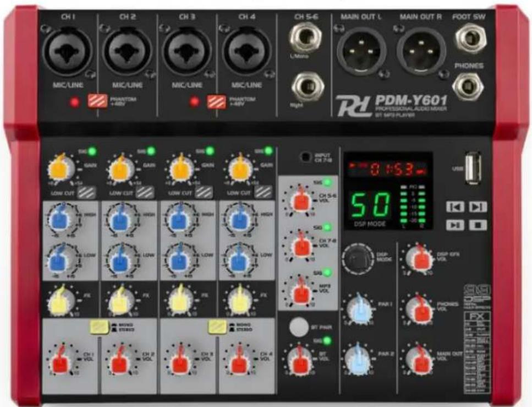
Task: Toggle the Phantom +48V switch for channels 1-2
Action: click(98, 101)
